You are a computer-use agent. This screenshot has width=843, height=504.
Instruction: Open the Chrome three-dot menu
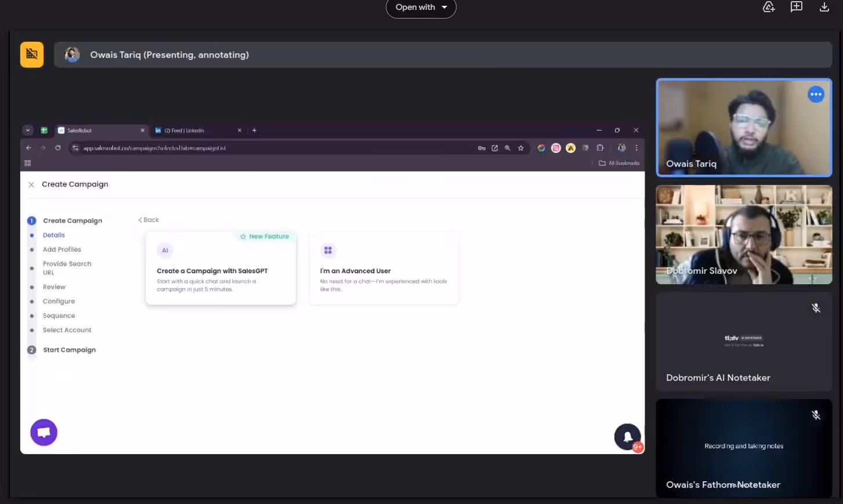(x=636, y=148)
